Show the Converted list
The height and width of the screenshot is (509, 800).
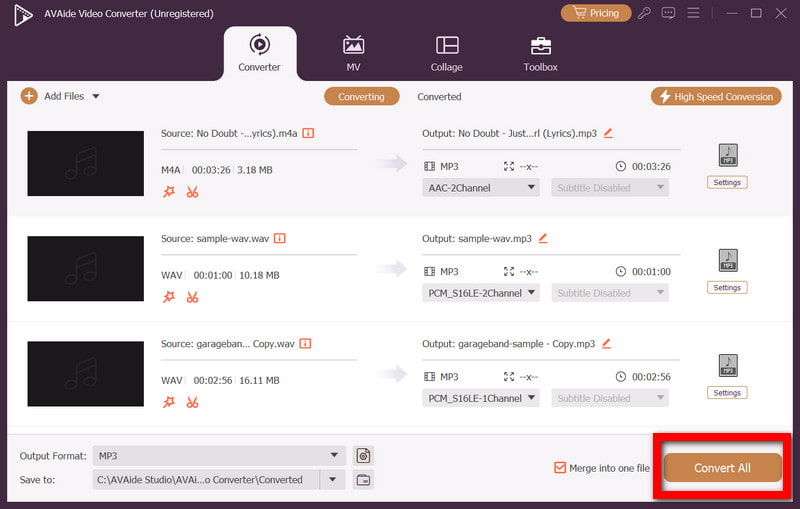439,96
